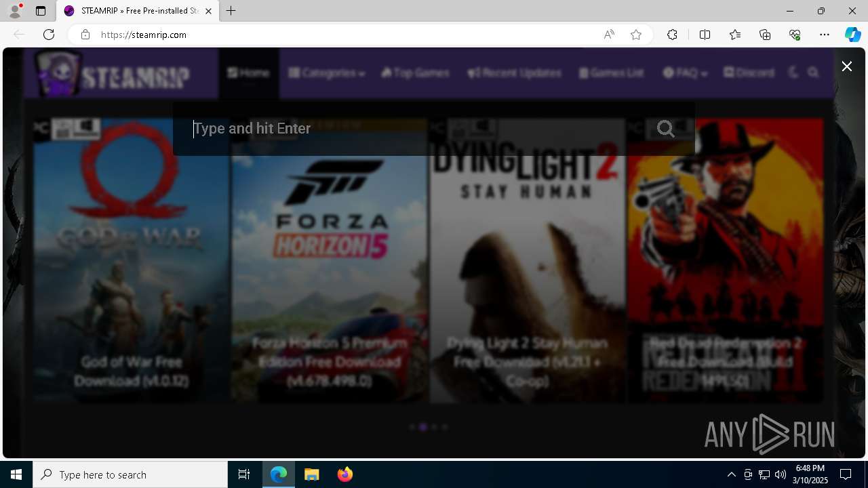
Task: Open Windows Start menu
Action: pos(16,474)
